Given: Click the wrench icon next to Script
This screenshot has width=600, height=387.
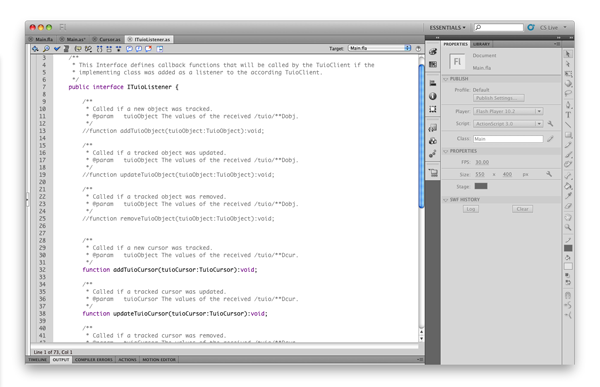Looking at the screenshot, I should (550, 124).
